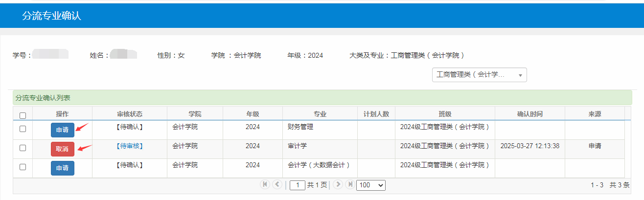Select checkbox for 会计学(大数据会计) row

23,167
